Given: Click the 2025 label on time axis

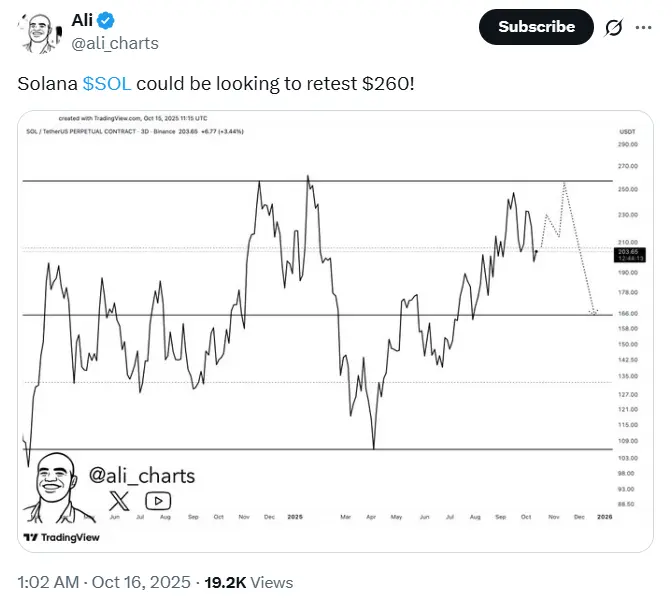Looking at the screenshot, I should pos(294,517).
